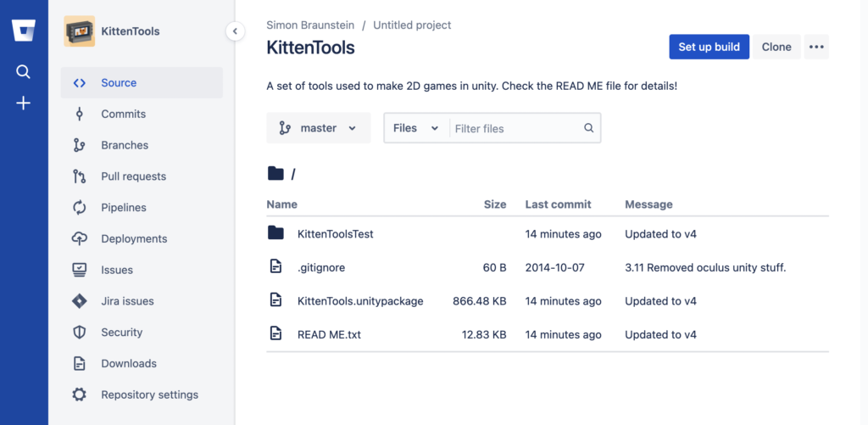Click the '3.11 Removed oculus unity stuff.' message
This screenshot has width=868, height=425.
coord(706,267)
